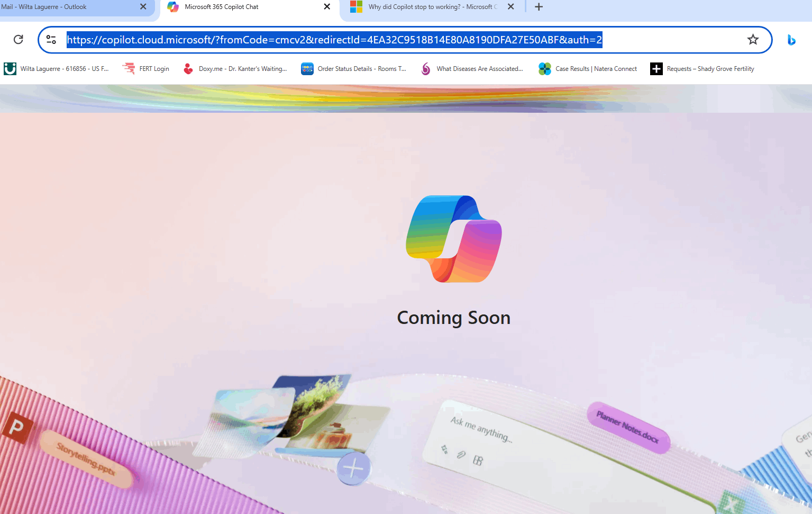Open Doxy.me Dr. Kanter's Waiting bookmark

(x=235, y=69)
